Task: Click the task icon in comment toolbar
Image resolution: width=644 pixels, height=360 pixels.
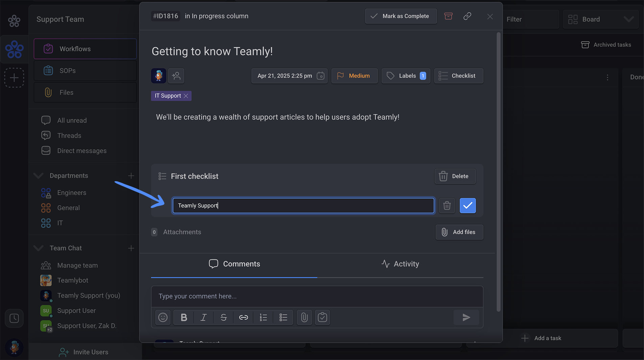Action: 323,317
